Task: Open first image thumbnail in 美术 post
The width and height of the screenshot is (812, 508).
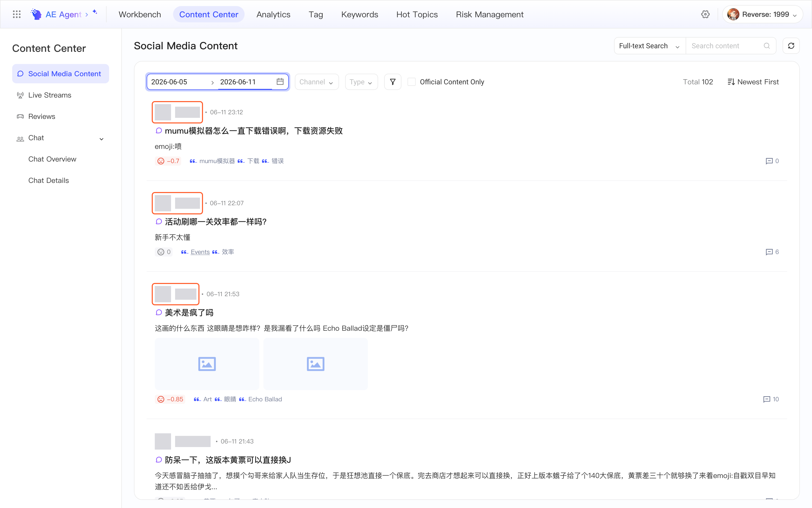Action: pyautogui.click(x=207, y=364)
